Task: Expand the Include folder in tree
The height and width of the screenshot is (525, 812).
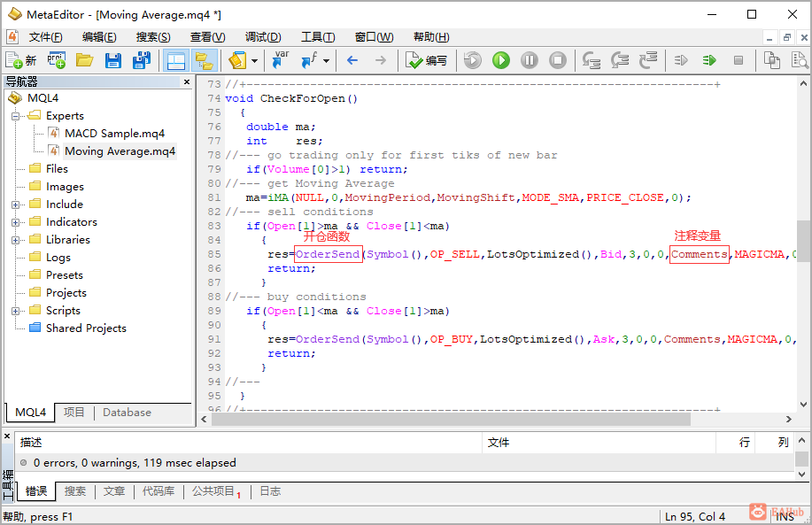Action: 16,205
